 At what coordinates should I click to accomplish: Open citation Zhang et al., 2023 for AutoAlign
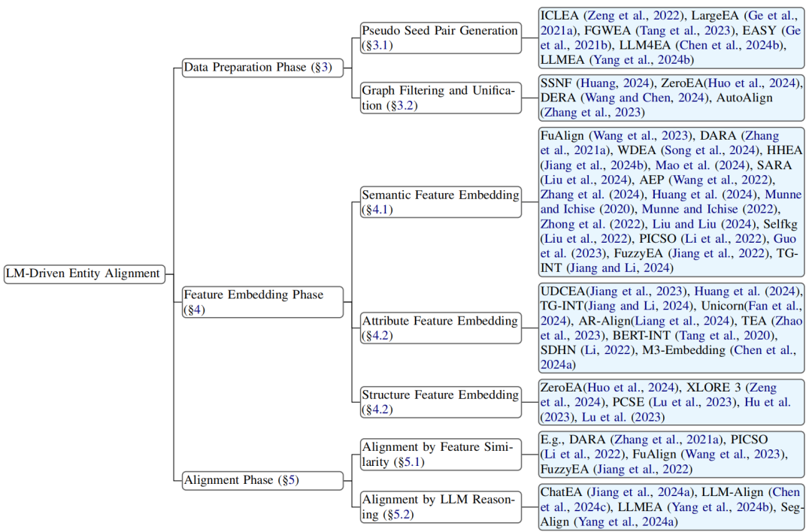click(592, 113)
